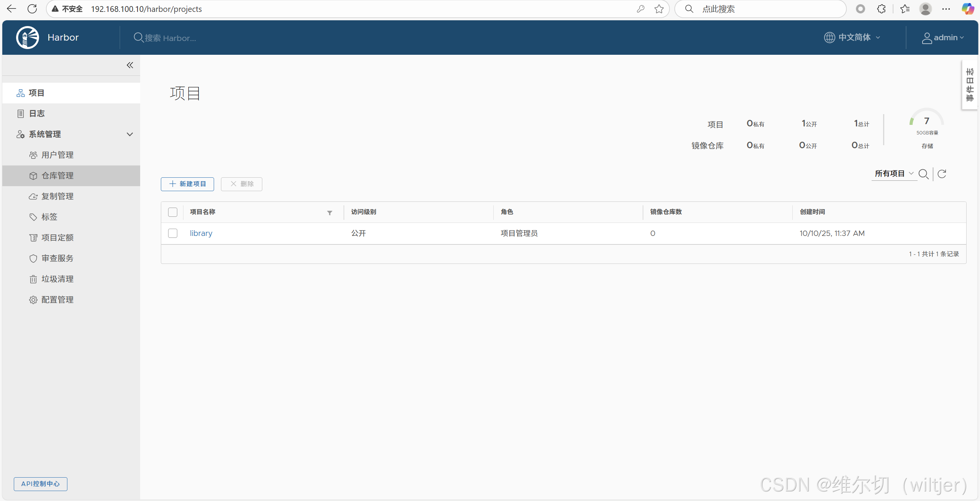The image size is (980, 501).
Task: Click the 搜索 Harbor search field
Action: 170,38
